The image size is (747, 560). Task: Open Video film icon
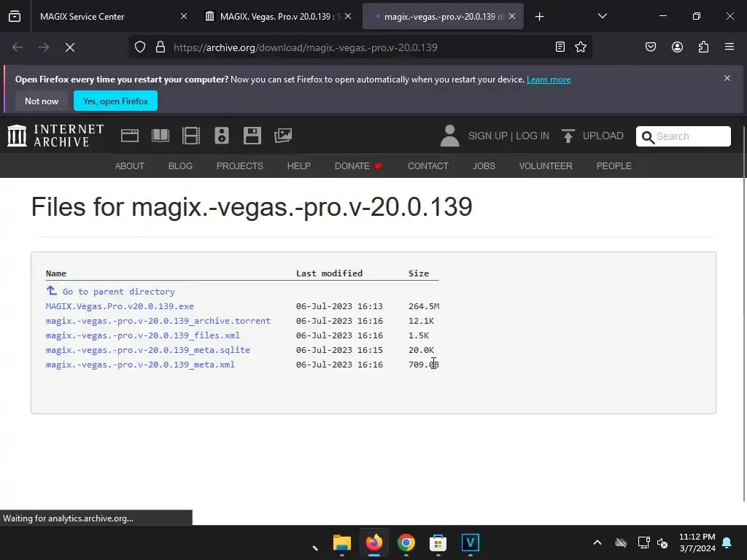[x=191, y=136]
